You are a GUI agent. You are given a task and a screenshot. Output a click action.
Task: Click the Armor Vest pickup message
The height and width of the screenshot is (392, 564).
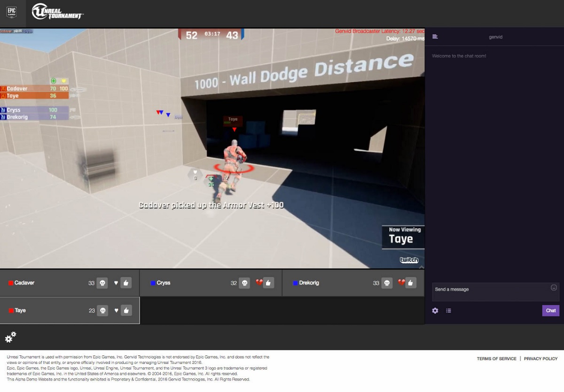(x=211, y=205)
